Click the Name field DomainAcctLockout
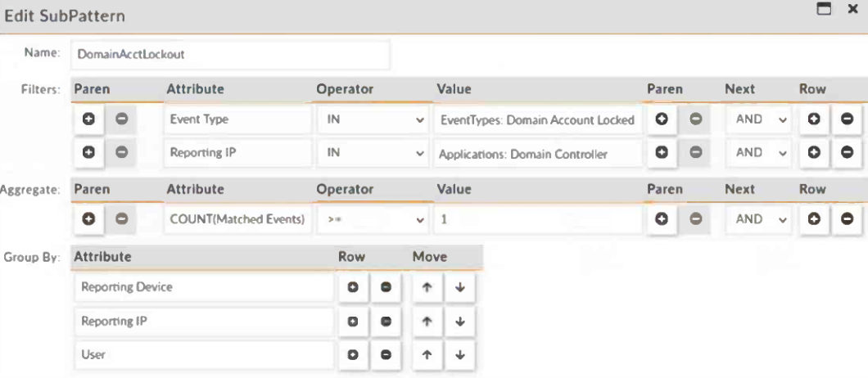868x378 pixels. 230,55
